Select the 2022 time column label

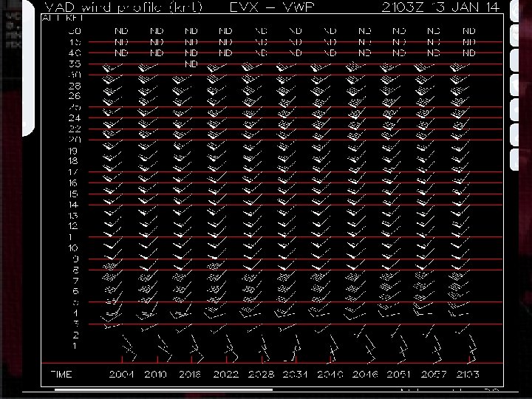(x=225, y=374)
